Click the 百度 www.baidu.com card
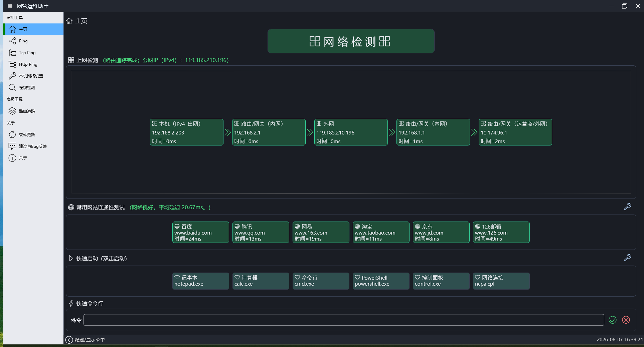The width and height of the screenshot is (644, 347). [x=201, y=232]
